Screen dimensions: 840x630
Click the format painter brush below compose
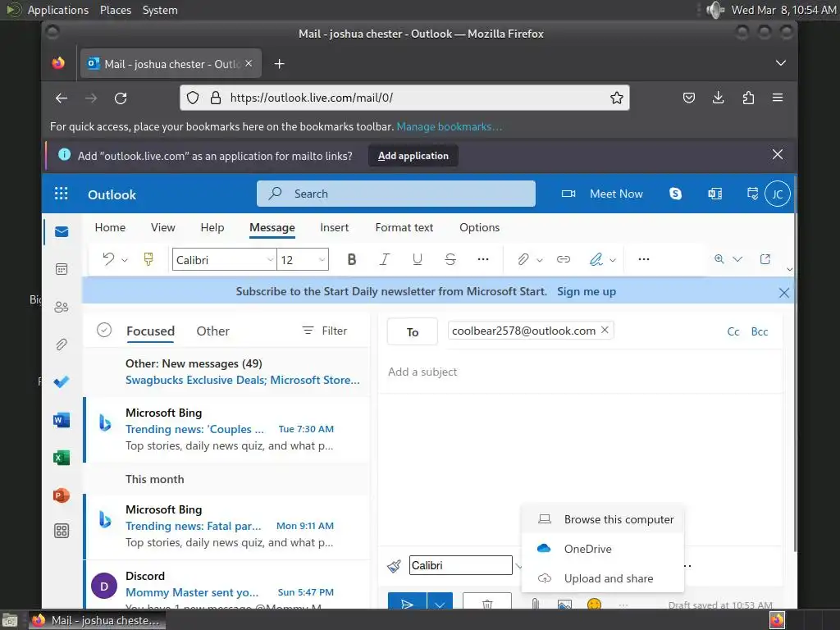[x=395, y=566]
